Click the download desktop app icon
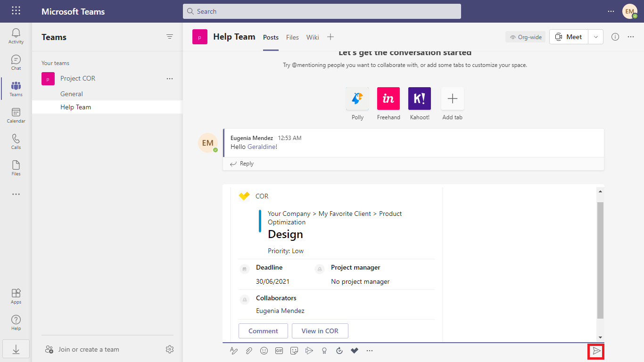Viewport: 644px width, 362px height. point(16,349)
